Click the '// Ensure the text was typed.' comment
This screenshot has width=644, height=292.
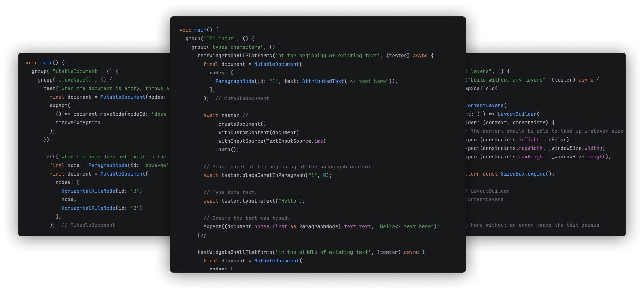pos(246,218)
